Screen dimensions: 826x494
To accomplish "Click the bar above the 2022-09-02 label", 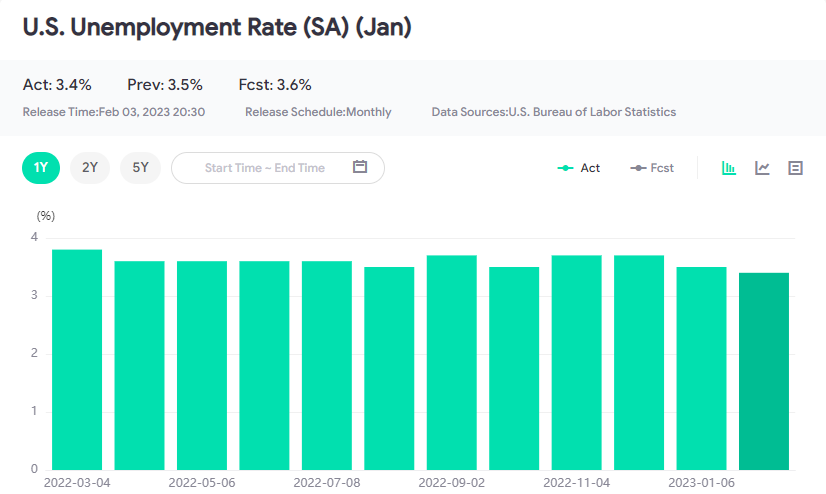I will [452, 363].
